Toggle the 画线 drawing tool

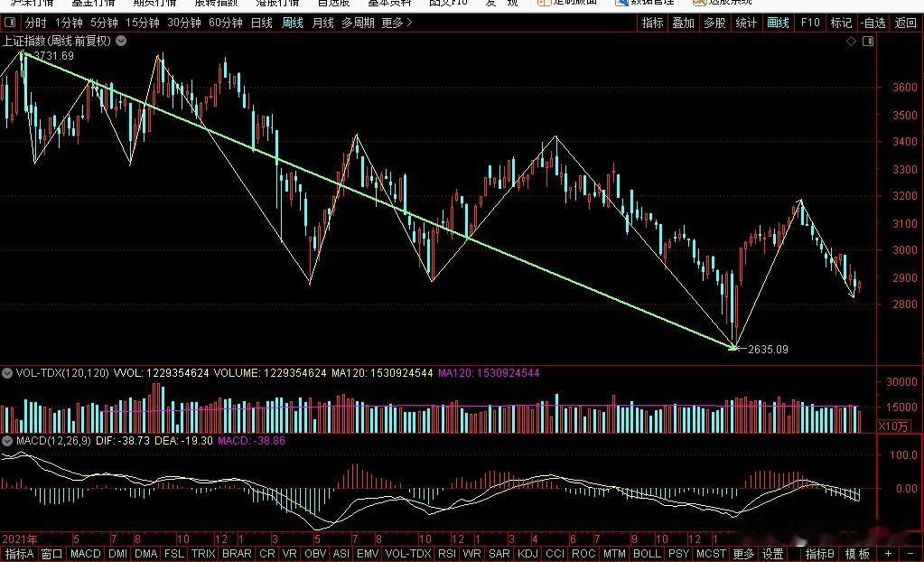point(778,23)
